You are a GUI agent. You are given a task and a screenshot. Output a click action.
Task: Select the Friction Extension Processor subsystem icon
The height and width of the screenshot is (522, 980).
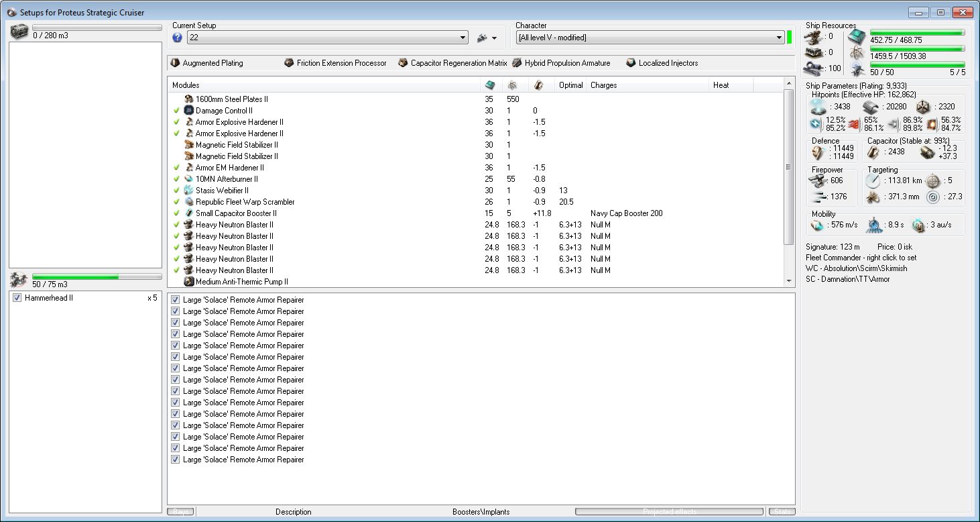pos(289,63)
